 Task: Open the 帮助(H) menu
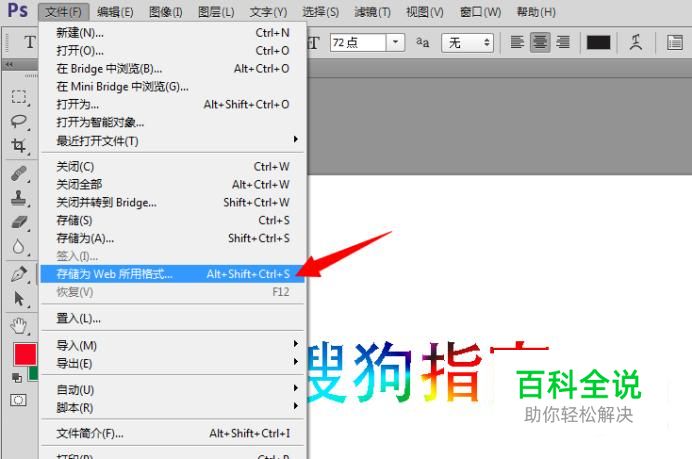point(536,12)
